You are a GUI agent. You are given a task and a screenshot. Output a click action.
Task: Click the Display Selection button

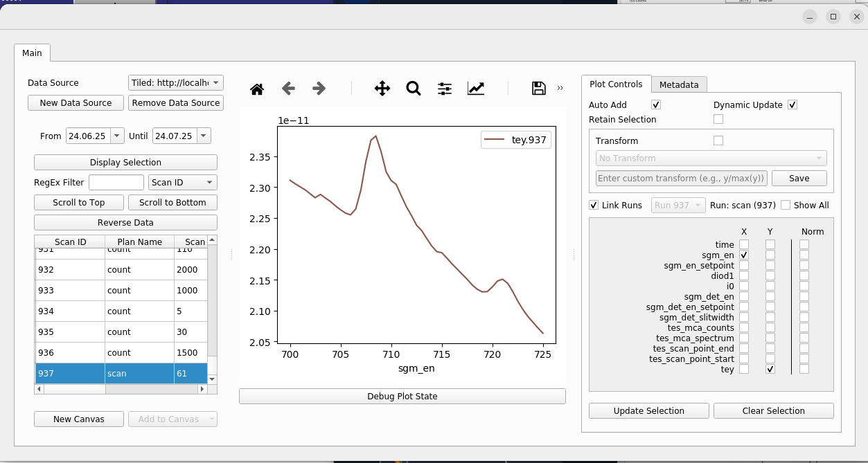pos(125,163)
